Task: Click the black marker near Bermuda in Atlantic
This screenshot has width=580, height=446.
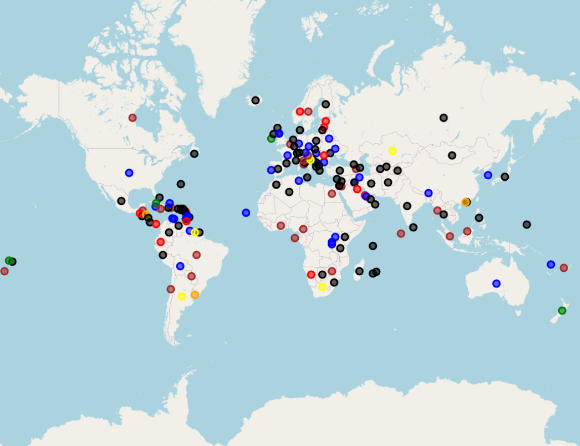Action: 181,184
